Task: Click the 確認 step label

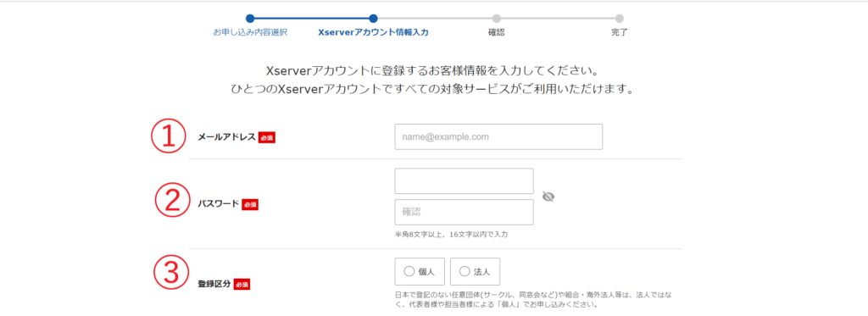Action: tap(496, 32)
